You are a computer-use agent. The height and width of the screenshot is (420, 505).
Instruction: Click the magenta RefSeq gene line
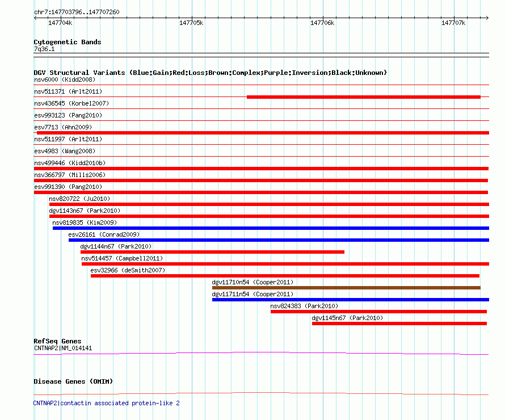[x=261, y=354]
